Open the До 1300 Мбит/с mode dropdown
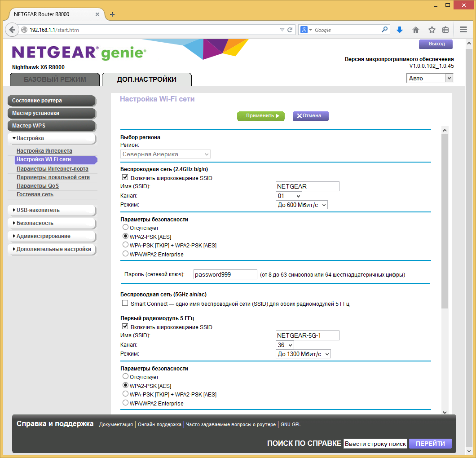Viewport: 476px width, 458px height. [303, 354]
